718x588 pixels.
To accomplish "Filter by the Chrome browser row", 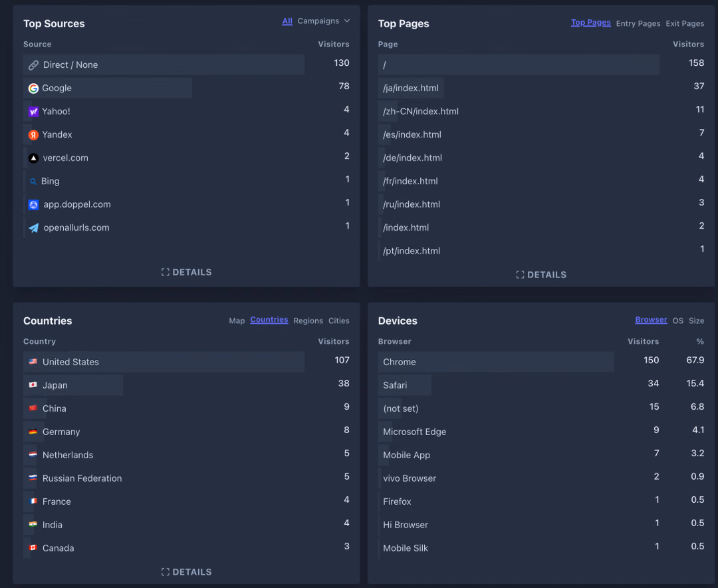I will (541, 362).
